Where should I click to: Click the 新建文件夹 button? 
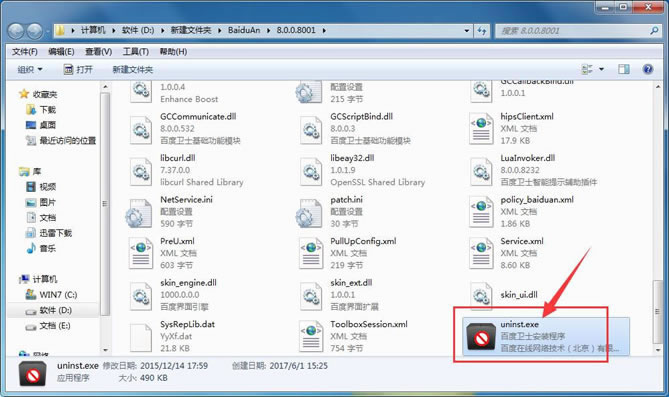pos(133,69)
